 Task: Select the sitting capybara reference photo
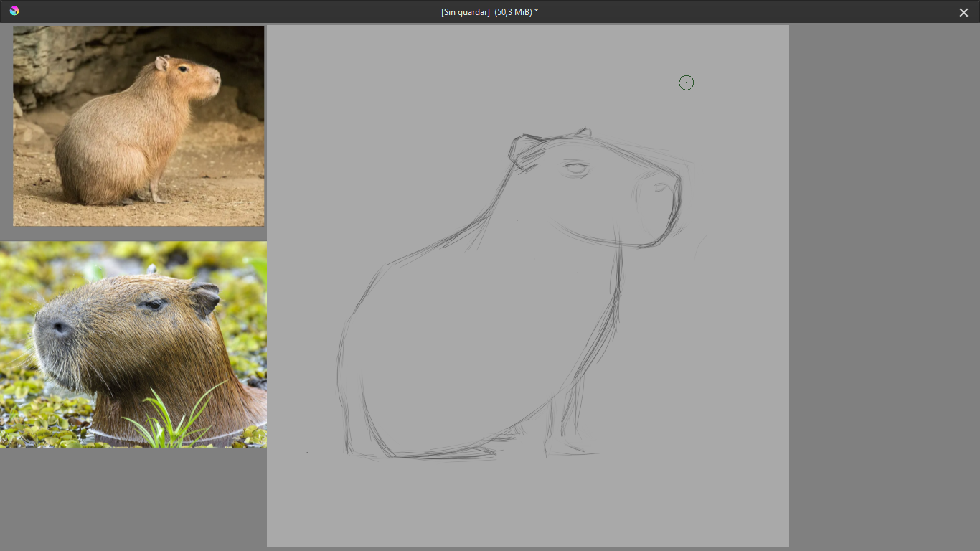pyautogui.click(x=138, y=126)
